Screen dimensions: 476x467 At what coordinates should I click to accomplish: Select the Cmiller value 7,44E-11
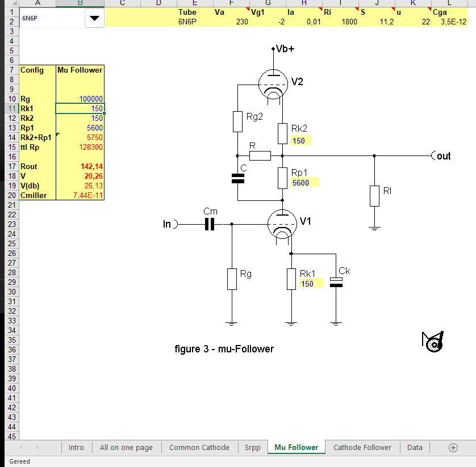[80, 196]
